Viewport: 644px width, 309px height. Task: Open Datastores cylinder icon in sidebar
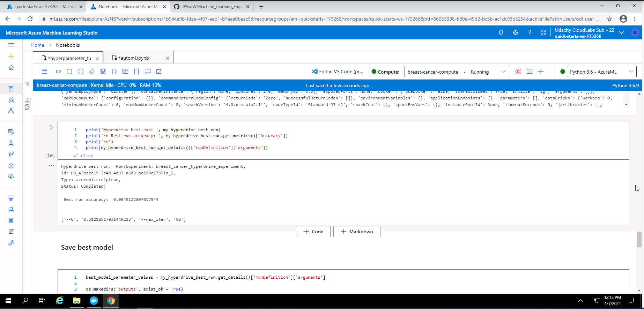pyautogui.click(x=11, y=220)
